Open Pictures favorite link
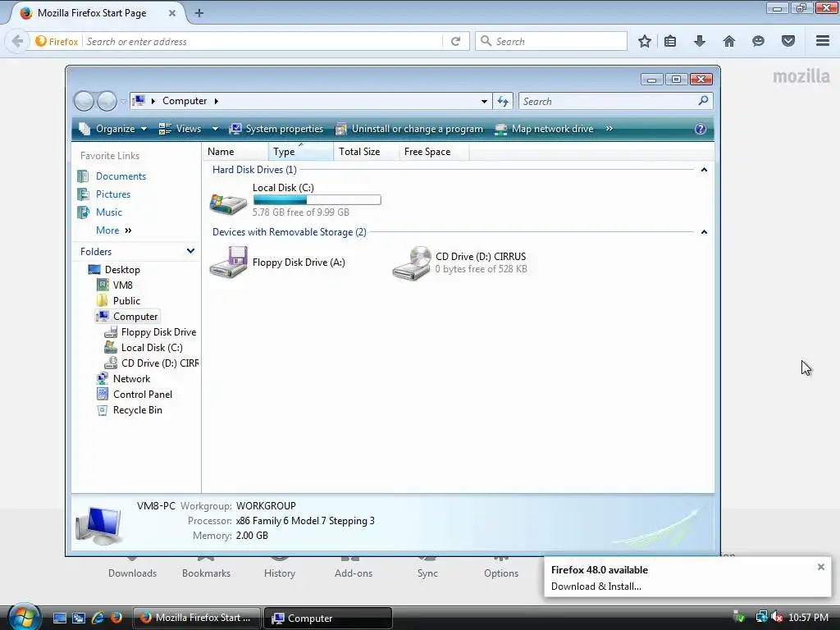Viewport: 840px width, 630px height. [x=113, y=194]
